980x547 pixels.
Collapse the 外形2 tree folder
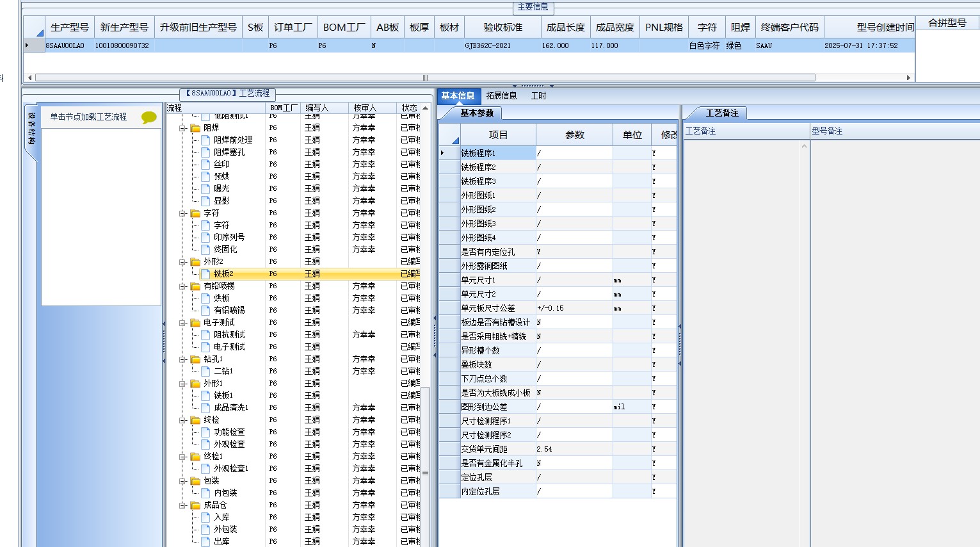pyautogui.click(x=182, y=262)
